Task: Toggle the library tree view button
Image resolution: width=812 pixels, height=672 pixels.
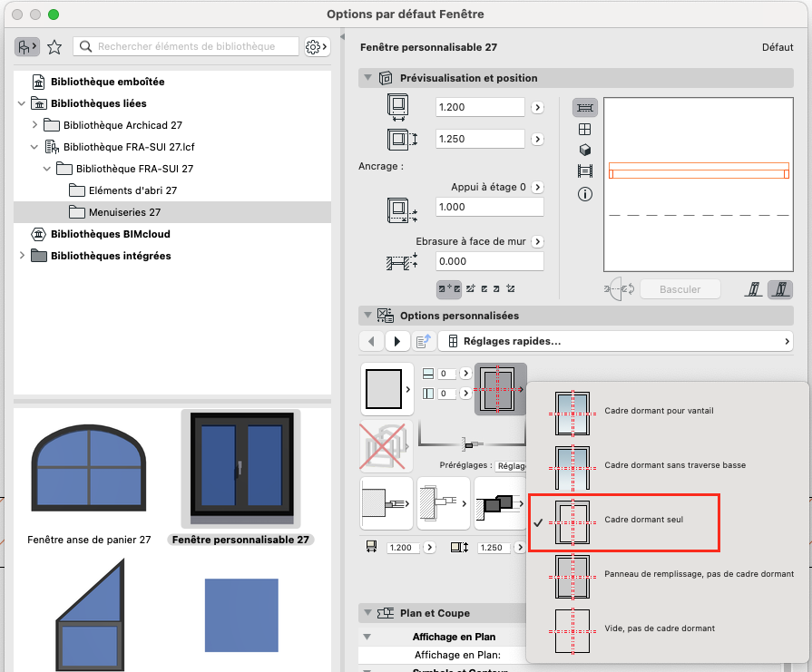Action: pos(27,47)
